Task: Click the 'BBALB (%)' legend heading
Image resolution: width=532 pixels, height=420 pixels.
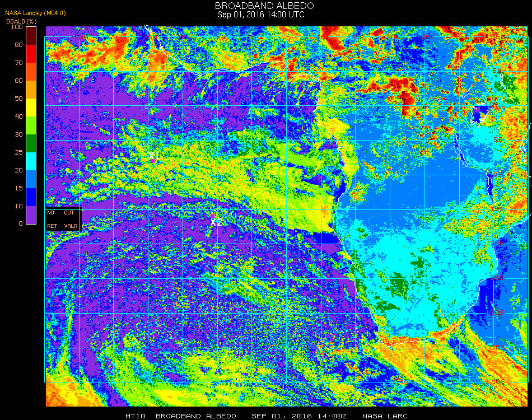Action: (x=21, y=21)
